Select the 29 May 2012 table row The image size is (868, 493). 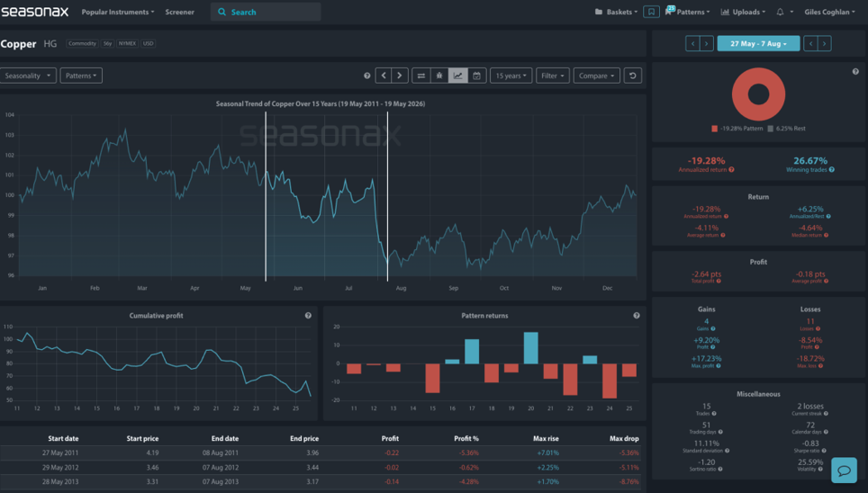click(x=321, y=468)
